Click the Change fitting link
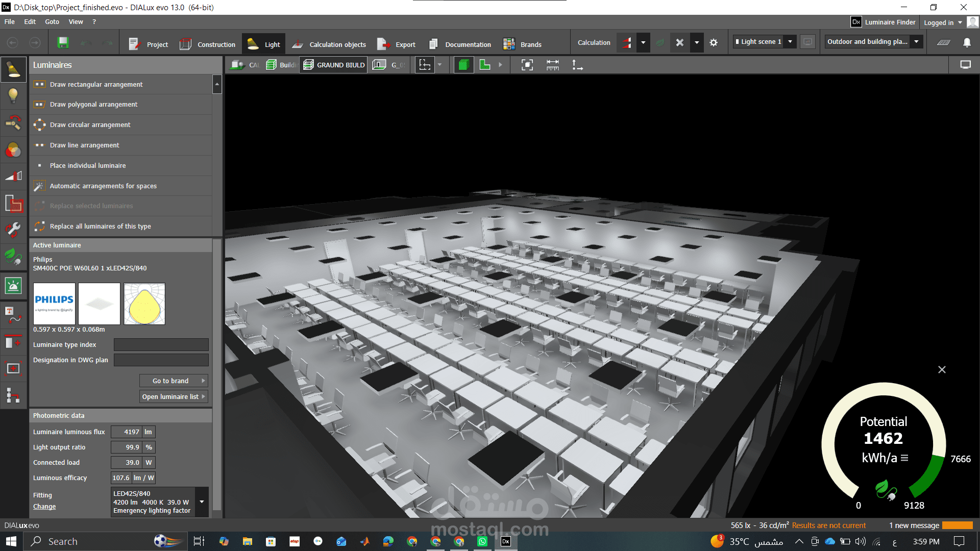Viewport: 980px width, 551px height. pos(44,507)
